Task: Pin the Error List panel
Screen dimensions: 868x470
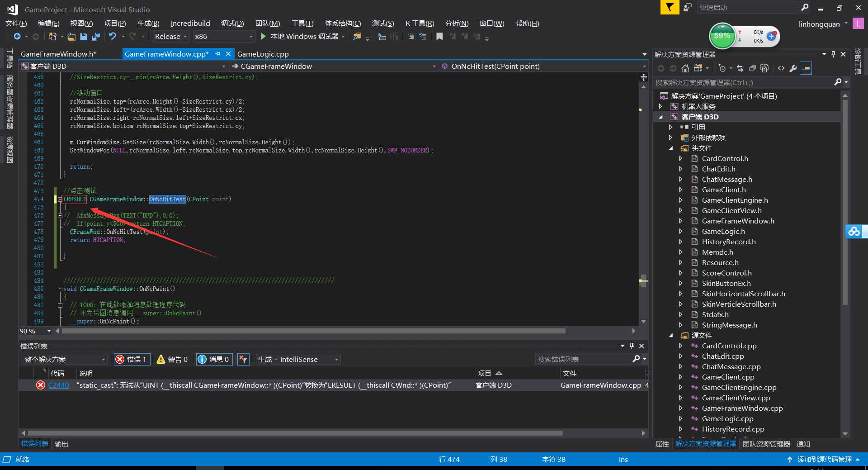Action: (632, 346)
